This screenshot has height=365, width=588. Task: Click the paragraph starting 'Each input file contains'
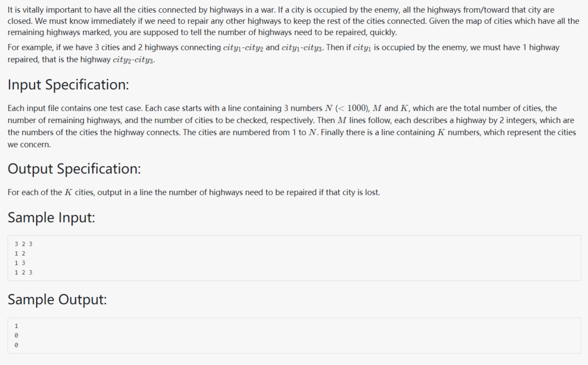(292, 126)
